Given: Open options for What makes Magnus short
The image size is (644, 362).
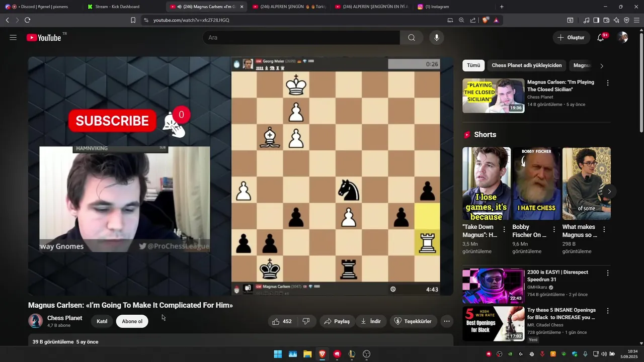Looking at the screenshot, I should click(604, 229).
